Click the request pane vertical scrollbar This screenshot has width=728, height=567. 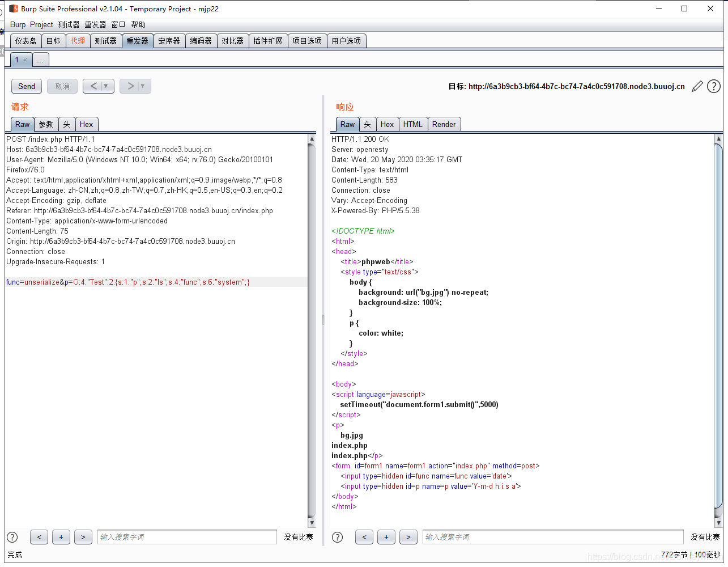point(312,331)
